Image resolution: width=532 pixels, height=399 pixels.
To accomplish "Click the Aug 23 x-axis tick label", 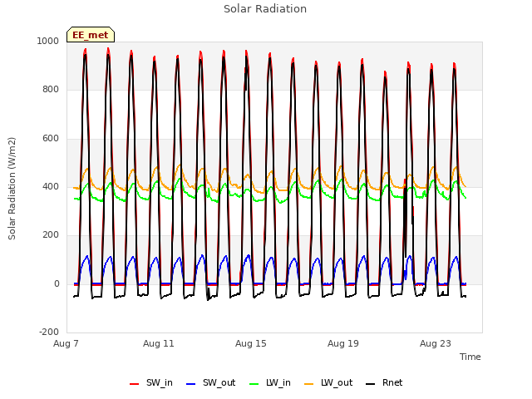I will 436,343.
